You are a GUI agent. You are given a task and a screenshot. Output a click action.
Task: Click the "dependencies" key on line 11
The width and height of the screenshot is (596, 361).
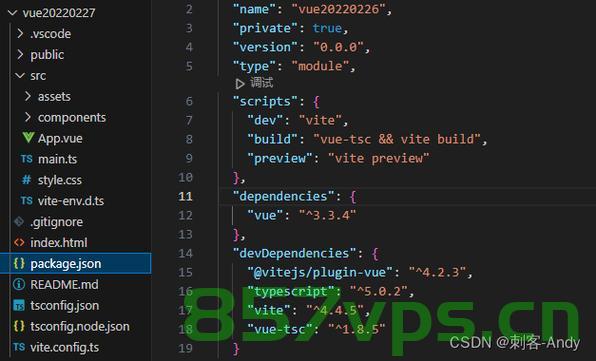tap(283, 196)
